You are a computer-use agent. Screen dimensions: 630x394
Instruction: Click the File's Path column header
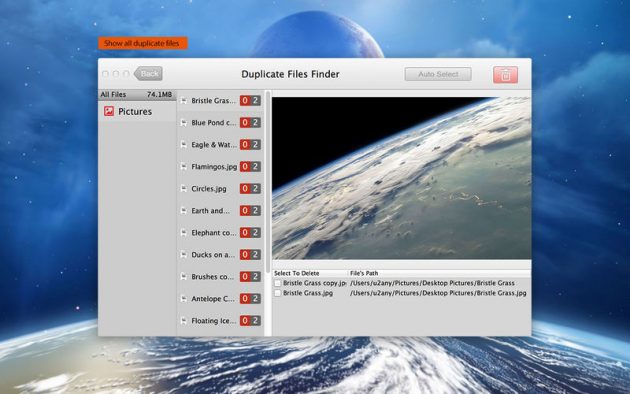click(439, 273)
